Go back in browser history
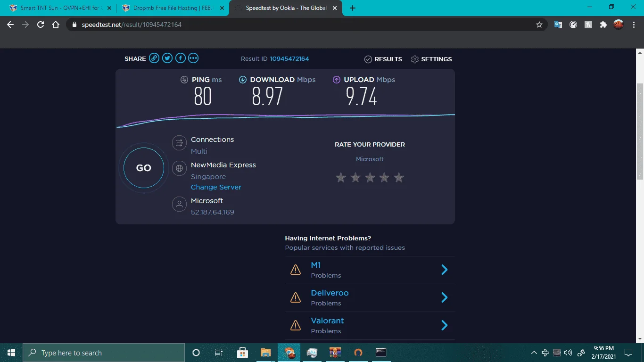The height and width of the screenshot is (362, 644). (x=10, y=25)
